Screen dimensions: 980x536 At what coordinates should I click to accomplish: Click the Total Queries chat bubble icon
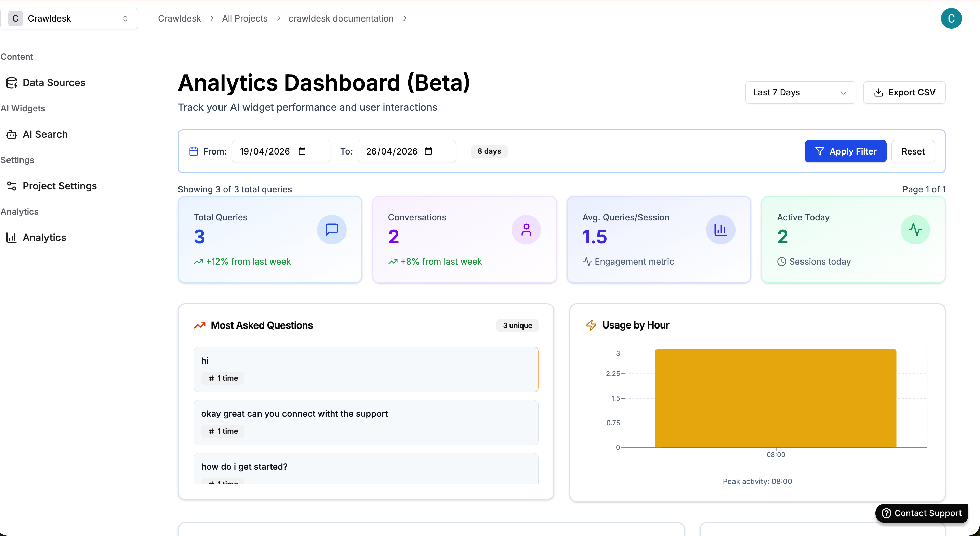point(331,229)
